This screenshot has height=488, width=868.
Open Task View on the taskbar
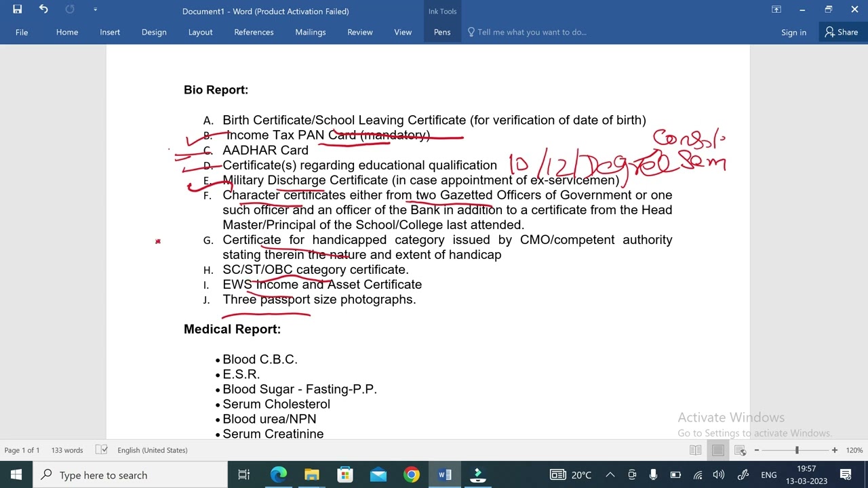(x=244, y=474)
